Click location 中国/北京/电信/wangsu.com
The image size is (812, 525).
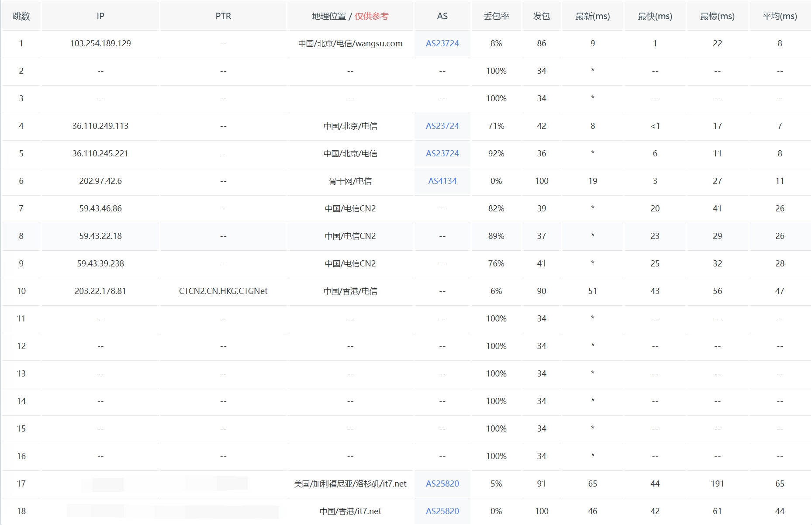(x=350, y=43)
